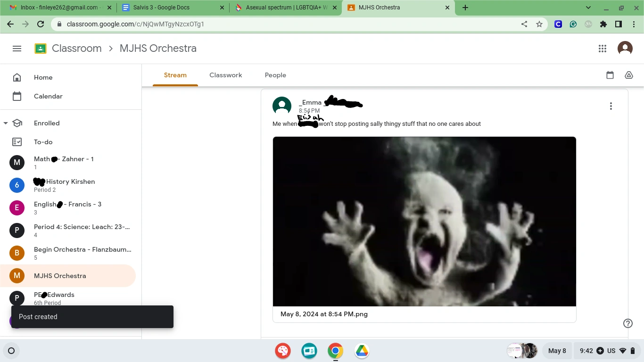Select the MJHS Orchestra class
644x362 pixels.
59,276
